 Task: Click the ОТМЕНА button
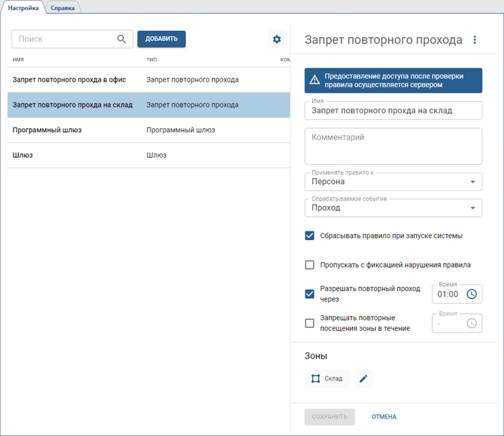[x=384, y=417]
